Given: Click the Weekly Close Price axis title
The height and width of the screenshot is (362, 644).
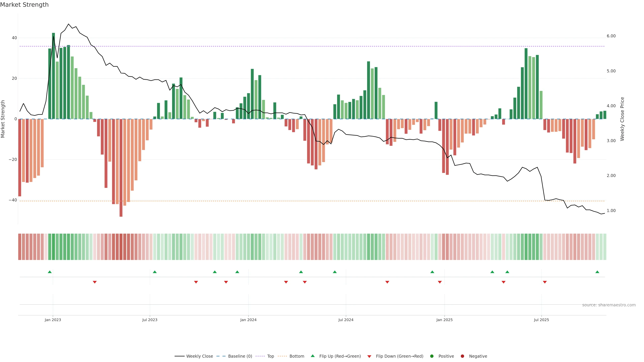Looking at the screenshot, I should tap(622, 119).
